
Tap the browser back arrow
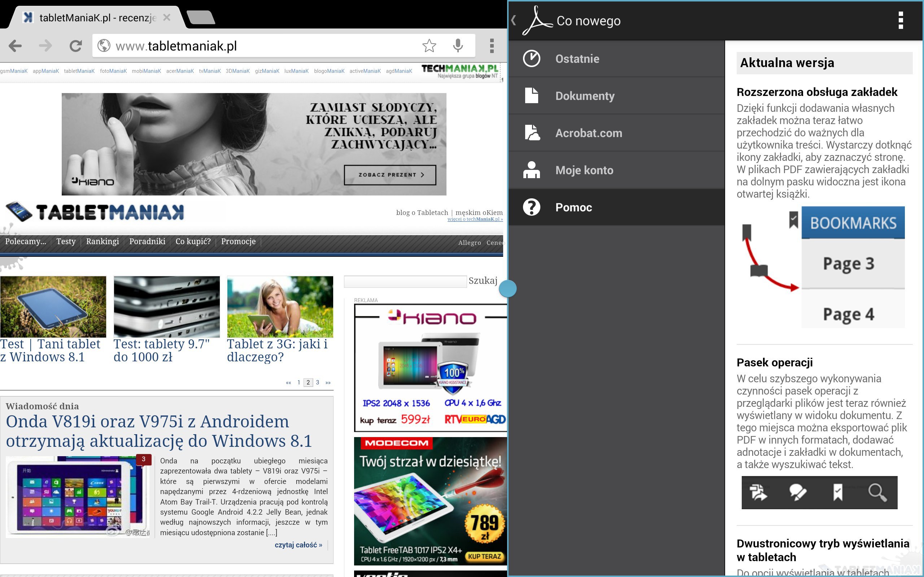coord(15,46)
